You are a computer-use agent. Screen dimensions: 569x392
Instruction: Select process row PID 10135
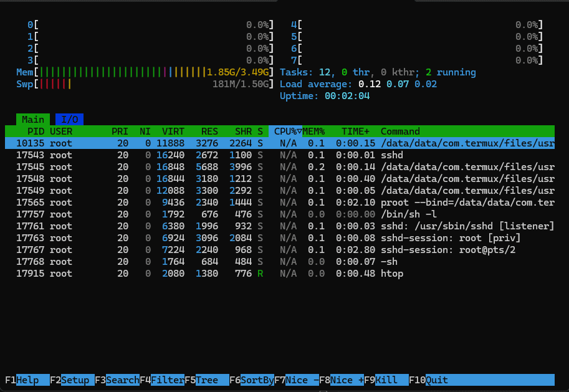[280, 143]
